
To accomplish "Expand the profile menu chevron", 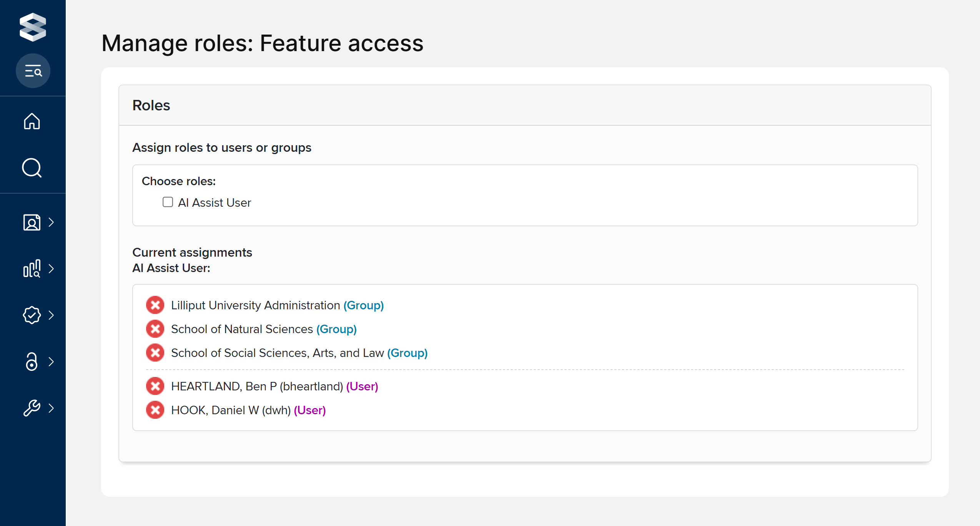I will tap(51, 222).
